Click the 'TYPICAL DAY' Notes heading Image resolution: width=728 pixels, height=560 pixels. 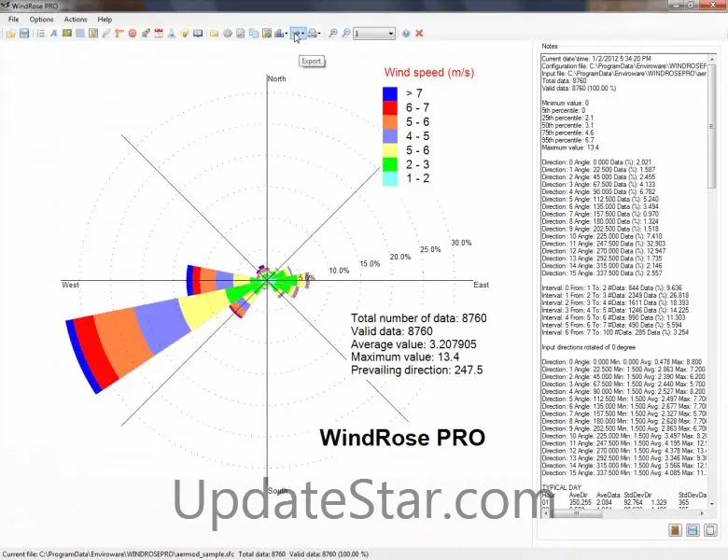[561, 487]
